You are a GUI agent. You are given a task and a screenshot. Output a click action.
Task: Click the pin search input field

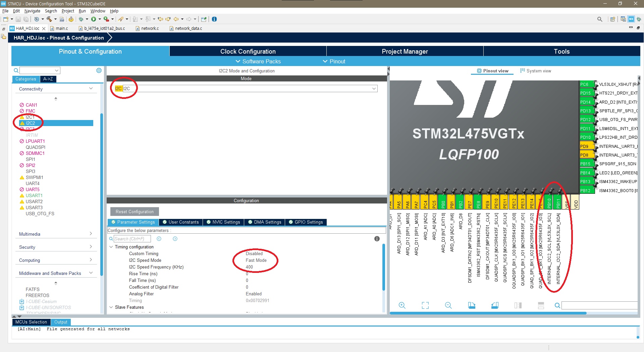coord(600,305)
